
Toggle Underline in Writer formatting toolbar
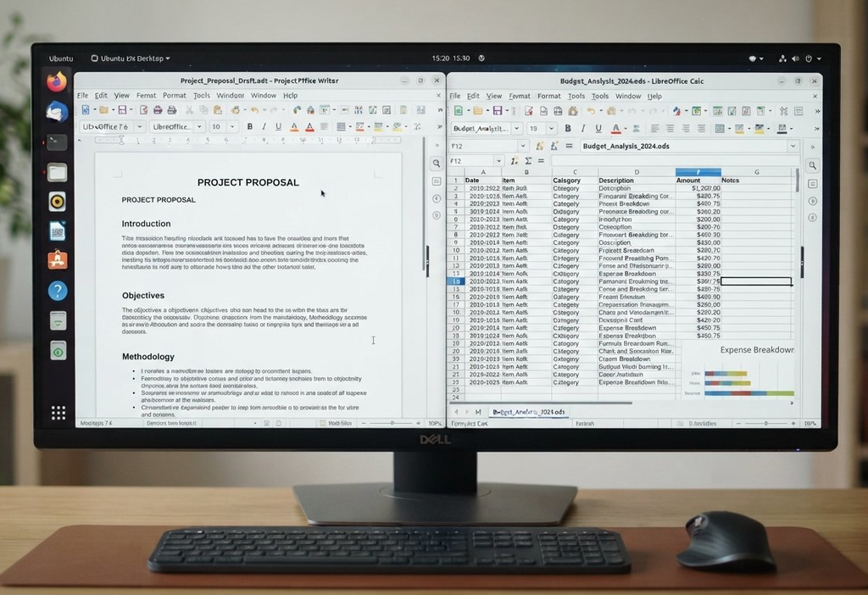point(278,127)
